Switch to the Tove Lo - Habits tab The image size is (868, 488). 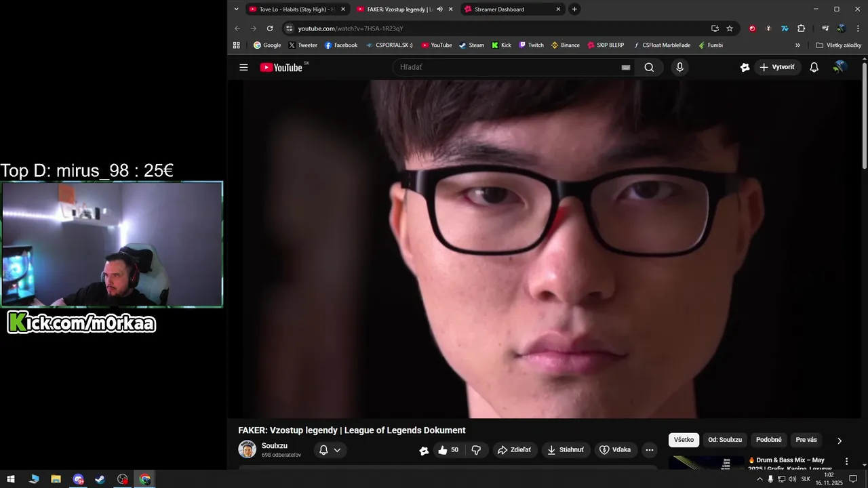point(297,9)
